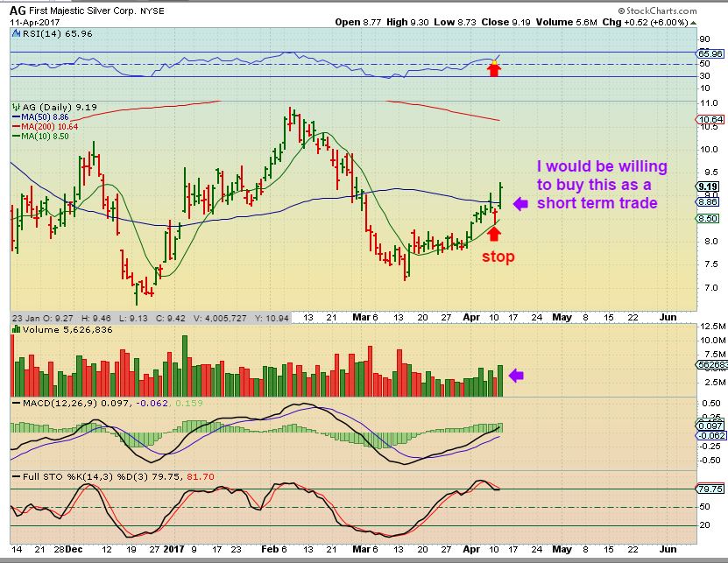728x563 pixels.
Task: Click the 11.0 level on price axis
Action: [x=709, y=103]
